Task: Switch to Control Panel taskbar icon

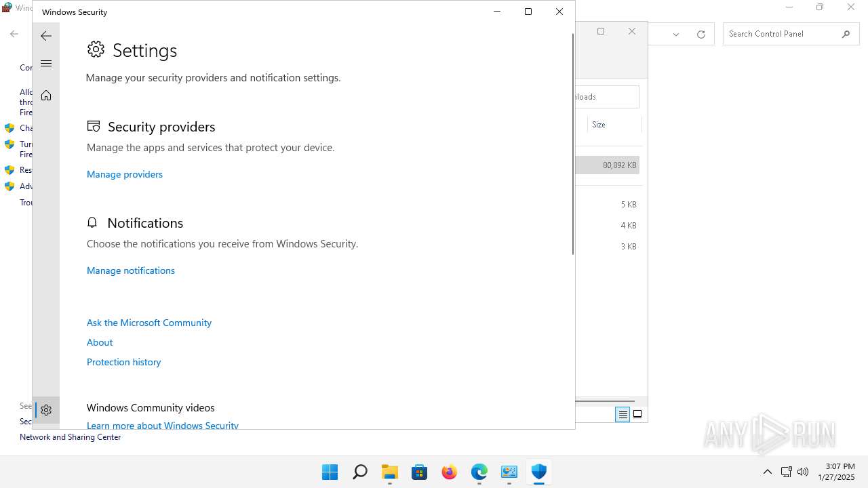Action: pos(509,472)
